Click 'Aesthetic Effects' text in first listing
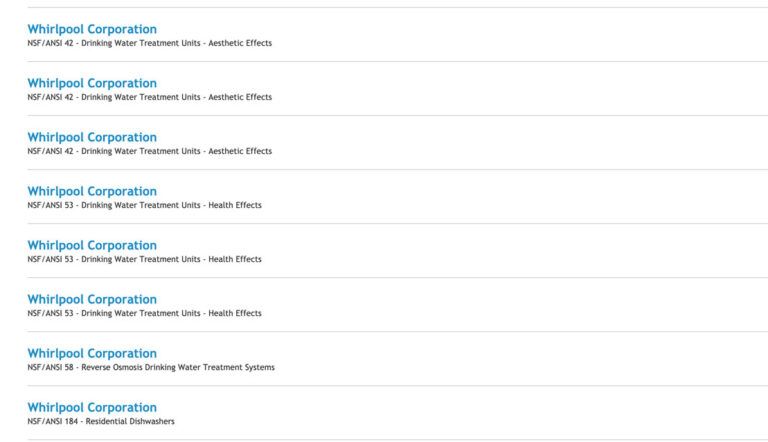Viewport: 768px width, 442px height. click(240, 43)
